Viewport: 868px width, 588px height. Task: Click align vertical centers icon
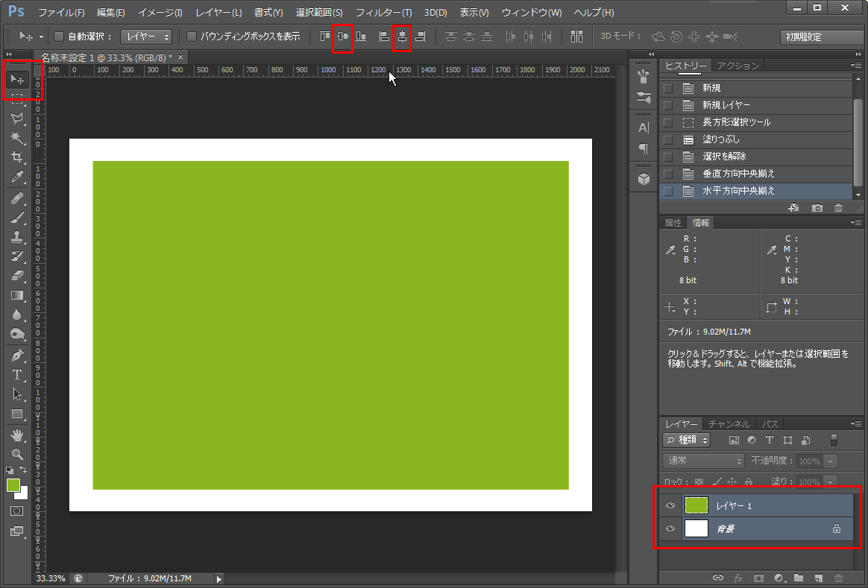click(x=342, y=37)
